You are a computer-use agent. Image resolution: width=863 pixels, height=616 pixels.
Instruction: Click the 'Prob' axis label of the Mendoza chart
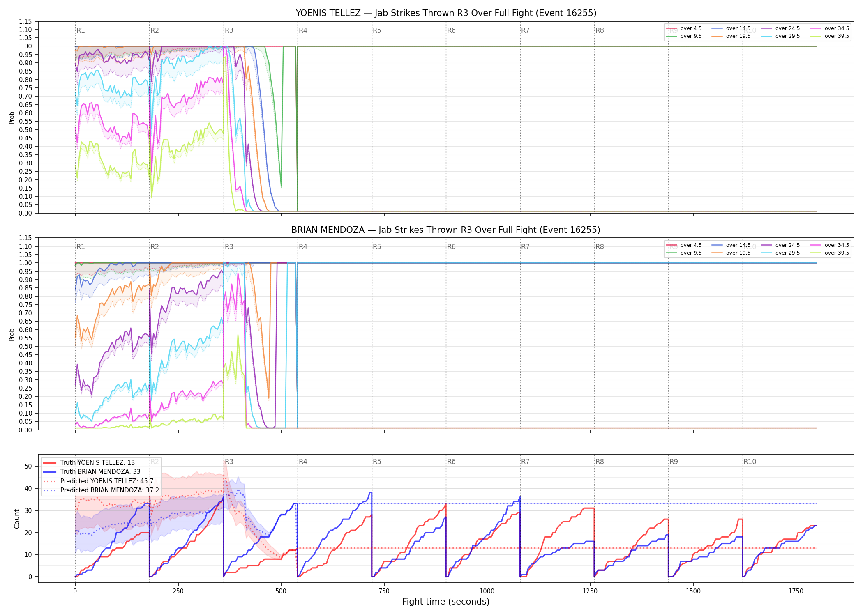click(x=12, y=334)
